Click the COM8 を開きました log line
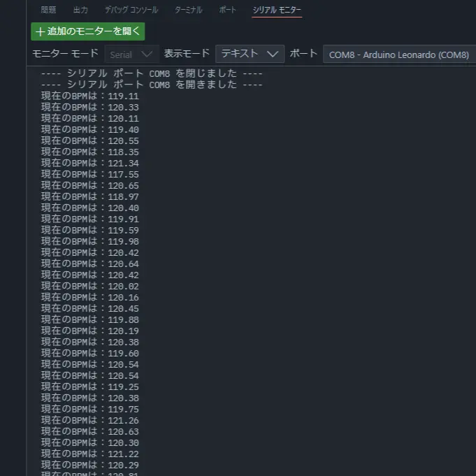The height and width of the screenshot is (476, 476). [x=152, y=85]
